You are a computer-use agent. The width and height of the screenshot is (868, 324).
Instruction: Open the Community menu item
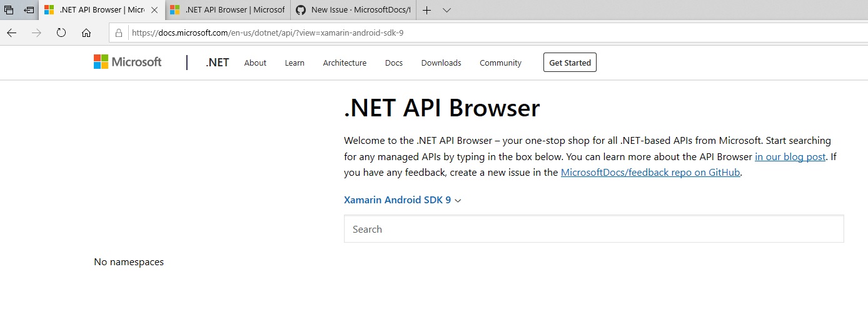tap(500, 63)
